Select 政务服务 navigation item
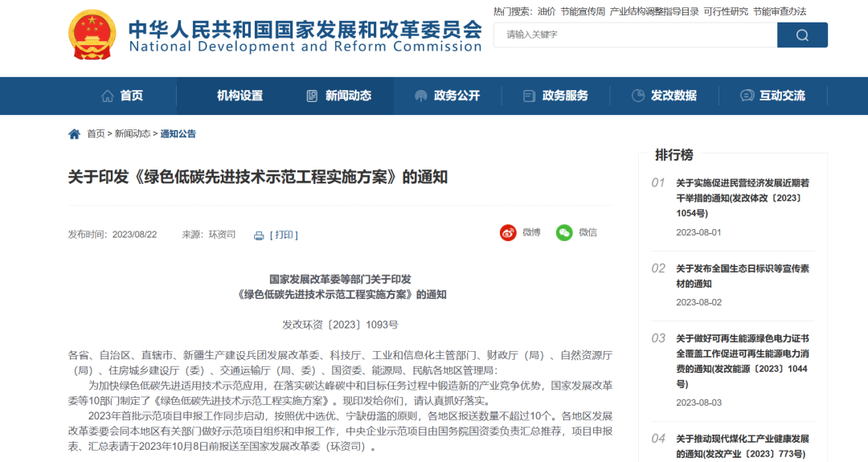Viewport: 868px width, 462px height. tap(565, 96)
